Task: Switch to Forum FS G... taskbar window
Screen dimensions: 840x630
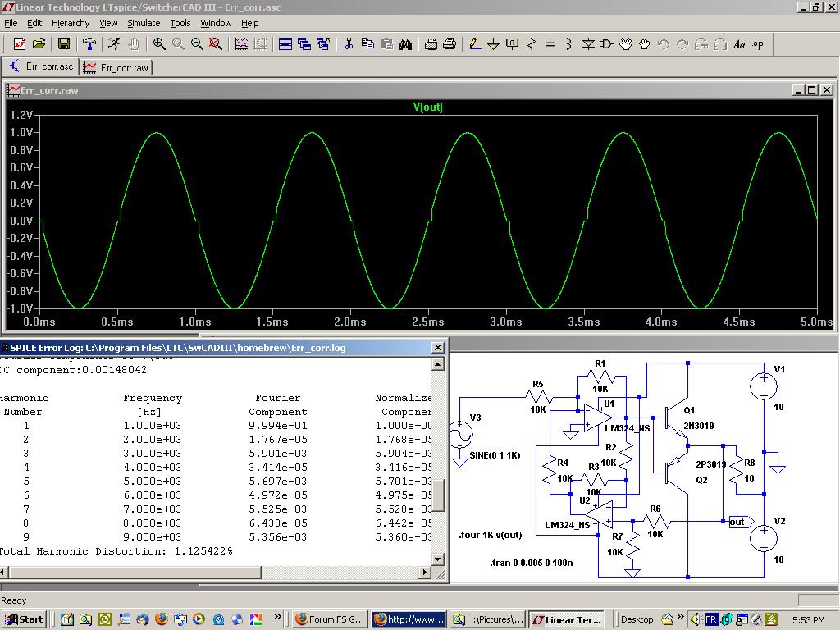Action: pyautogui.click(x=329, y=619)
